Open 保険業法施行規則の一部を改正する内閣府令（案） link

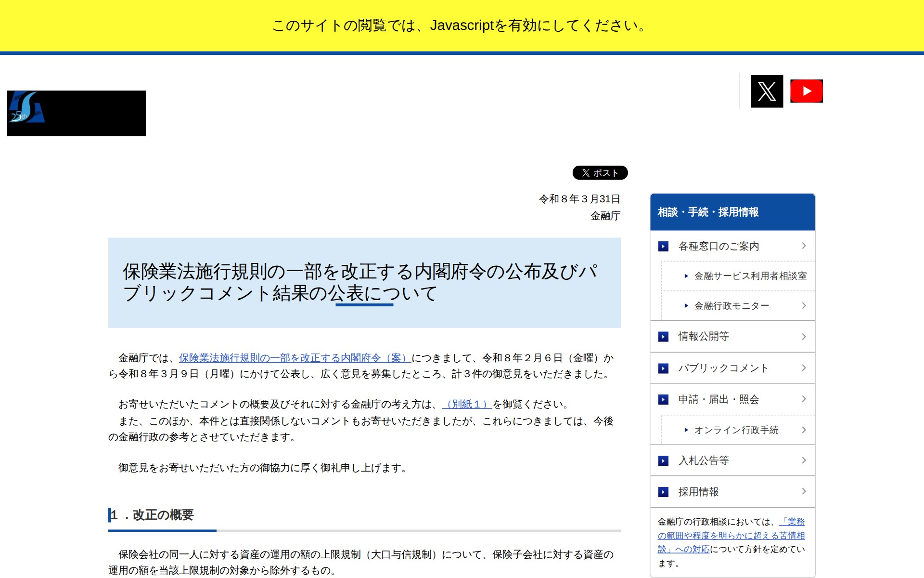(x=295, y=358)
